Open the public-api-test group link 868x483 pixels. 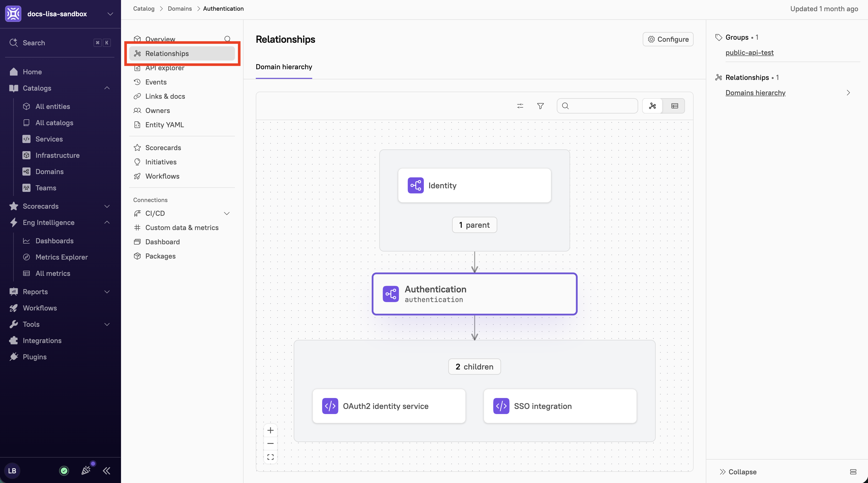749,53
